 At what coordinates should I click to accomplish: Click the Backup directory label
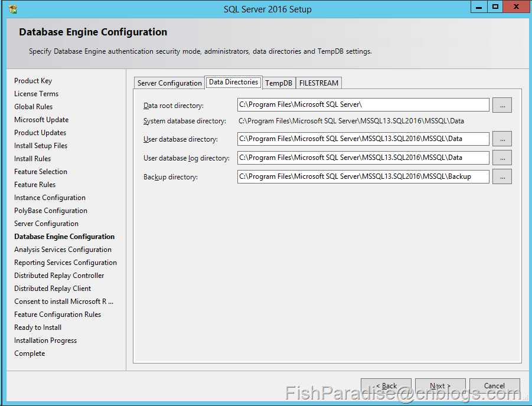pyautogui.click(x=170, y=177)
